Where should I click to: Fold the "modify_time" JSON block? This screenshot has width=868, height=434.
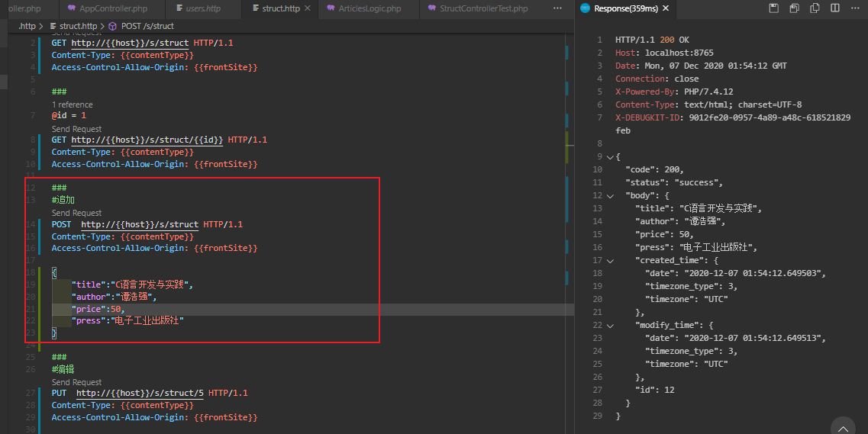[x=609, y=325]
